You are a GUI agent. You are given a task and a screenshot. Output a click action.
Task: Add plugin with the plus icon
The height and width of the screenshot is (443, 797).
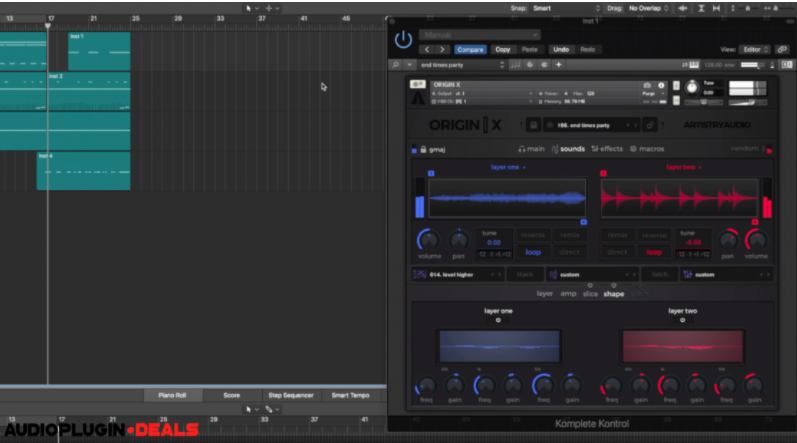click(558, 65)
